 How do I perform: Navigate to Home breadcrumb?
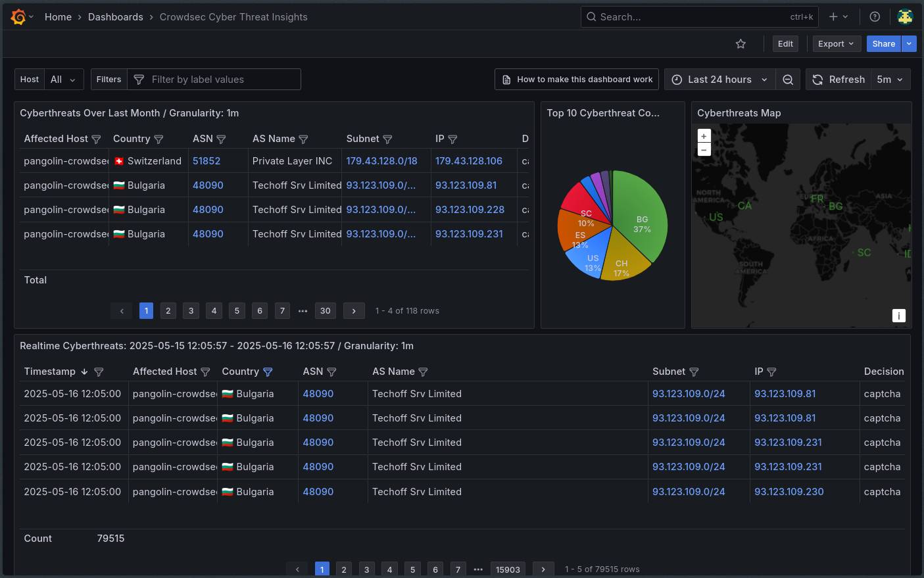[58, 17]
